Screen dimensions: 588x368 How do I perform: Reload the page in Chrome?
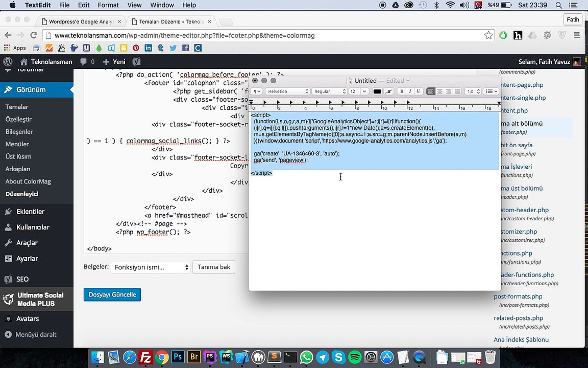tap(34, 35)
